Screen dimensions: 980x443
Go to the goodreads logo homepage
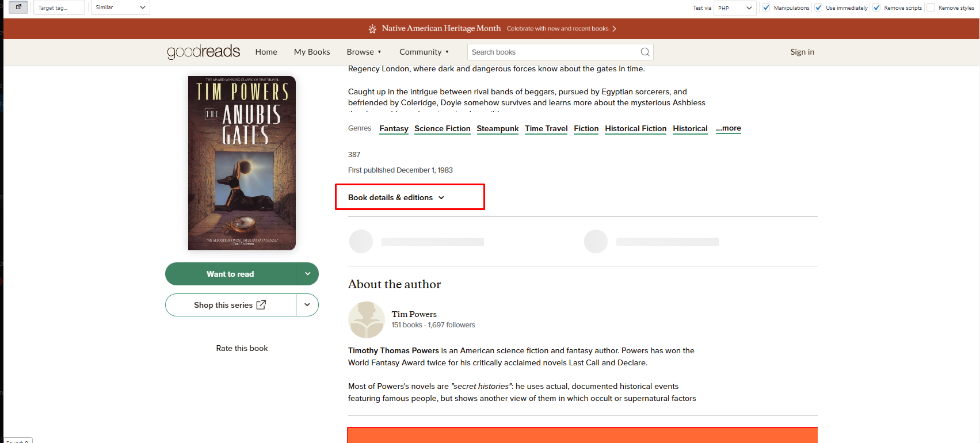(x=204, y=52)
